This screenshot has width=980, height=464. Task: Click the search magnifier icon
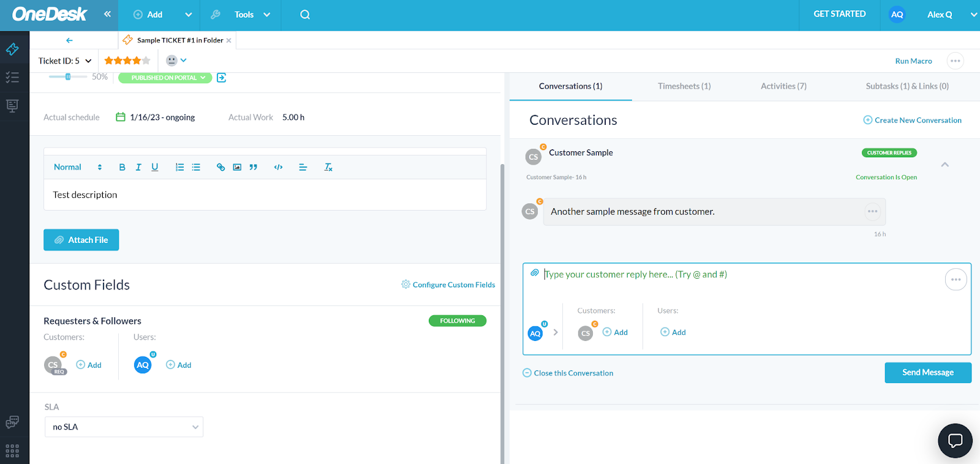[x=305, y=15]
